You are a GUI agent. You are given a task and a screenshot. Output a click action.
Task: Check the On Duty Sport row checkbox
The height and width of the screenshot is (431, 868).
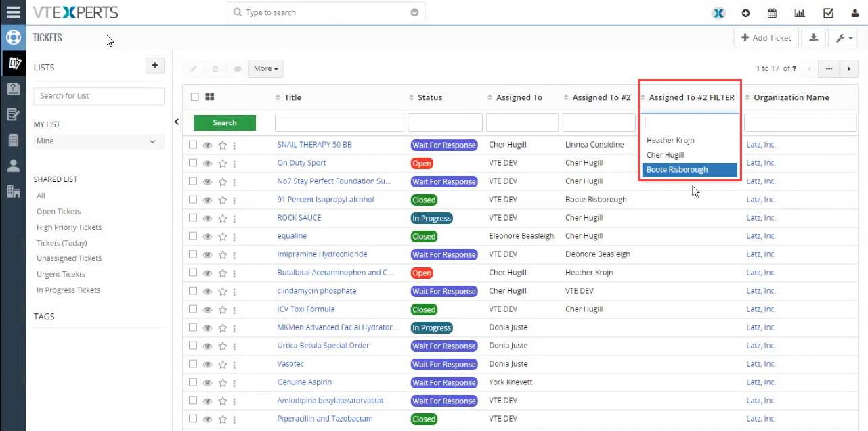click(x=193, y=163)
